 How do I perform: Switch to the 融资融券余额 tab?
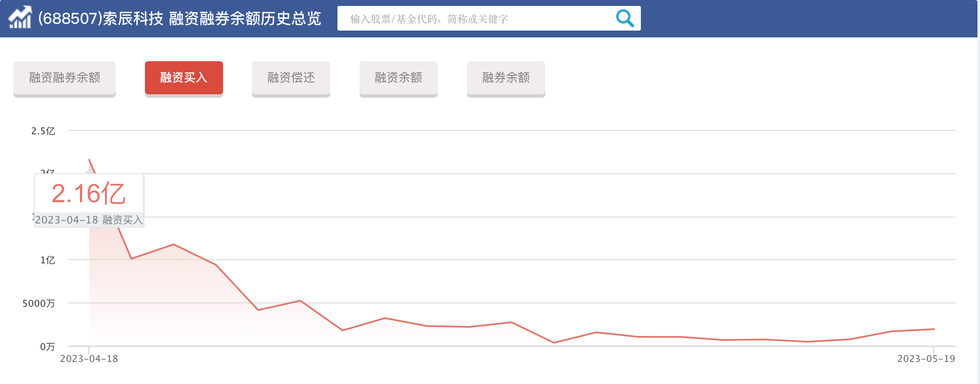[65, 78]
